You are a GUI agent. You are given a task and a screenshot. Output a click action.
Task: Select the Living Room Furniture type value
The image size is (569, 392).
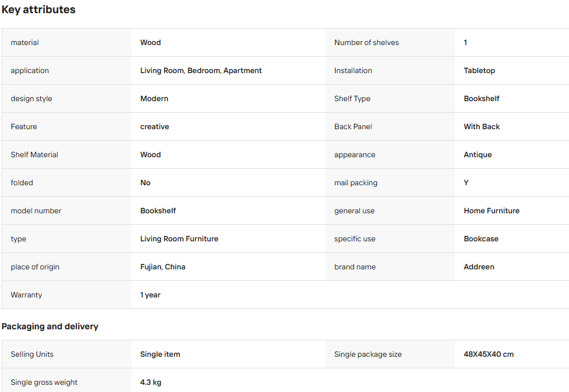coord(179,239)
